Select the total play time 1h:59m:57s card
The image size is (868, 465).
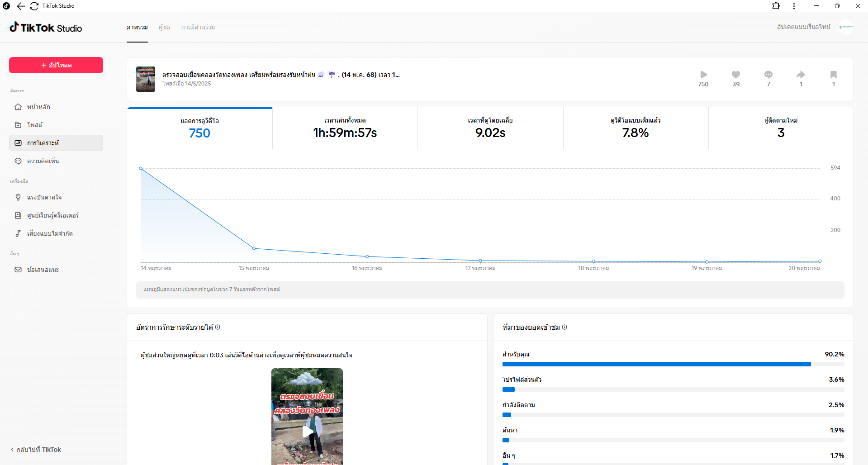pyautogui.click(x=345, y=128)
